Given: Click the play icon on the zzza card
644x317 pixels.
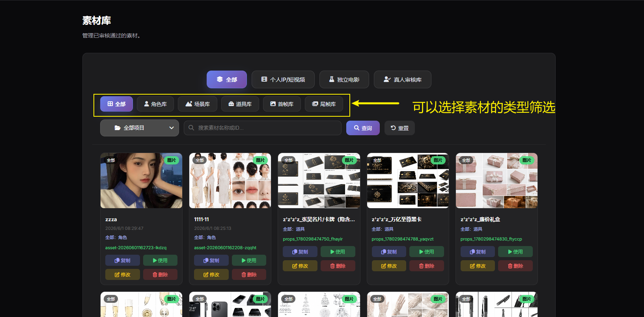Looking at the screenshot, I should point(155,261).
